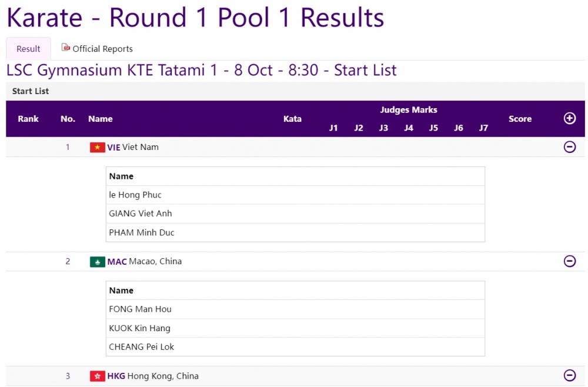Collapse the Macao, China team members
The height and width of the screenshot is (387, 588).
(569, 261)
